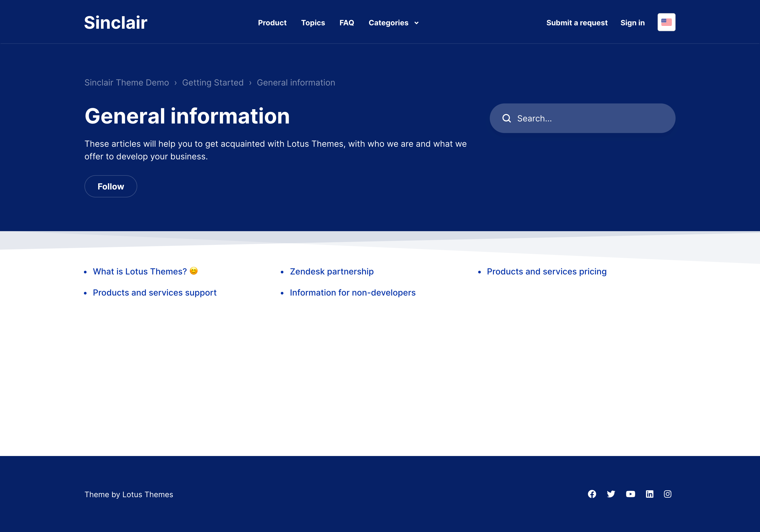
Task: Toggle the Follow button for this section
Action: [x=111, y=186]
